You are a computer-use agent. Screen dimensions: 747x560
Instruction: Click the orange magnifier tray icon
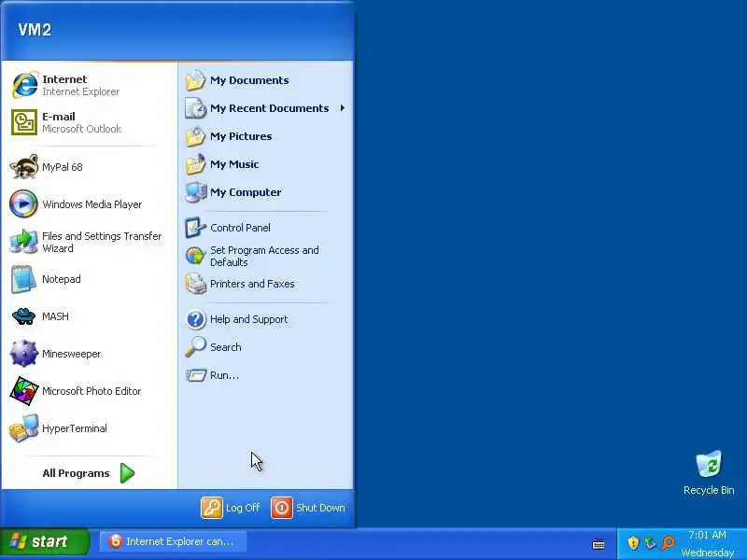click(668, 543)
